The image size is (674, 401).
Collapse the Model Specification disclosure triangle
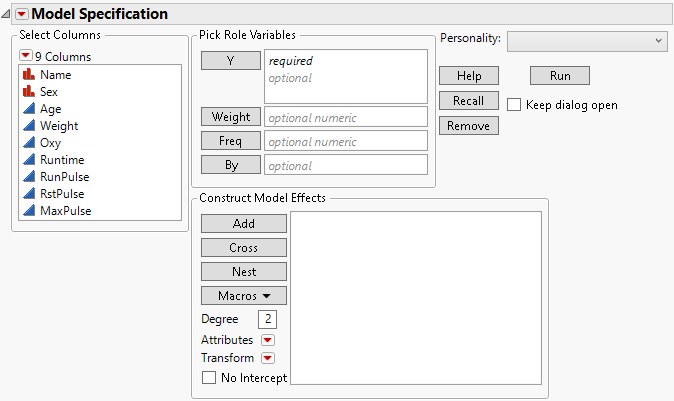tap(7, 14)
